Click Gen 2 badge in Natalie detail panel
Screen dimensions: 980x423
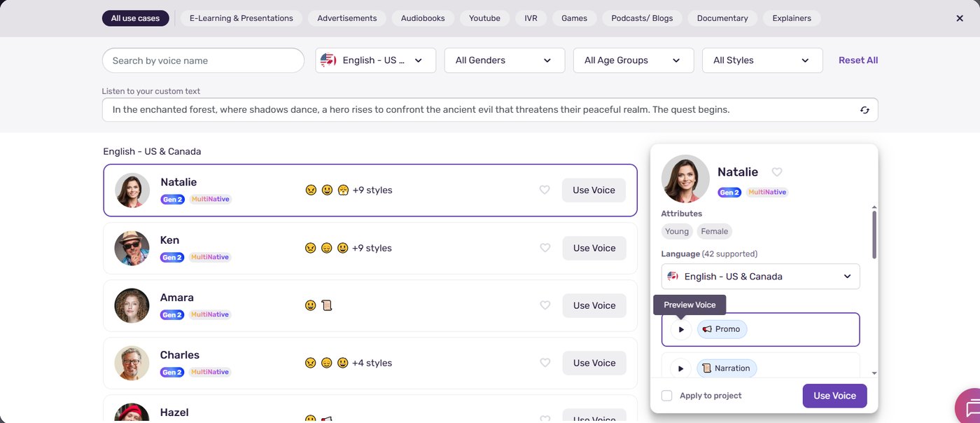(729, 192)
